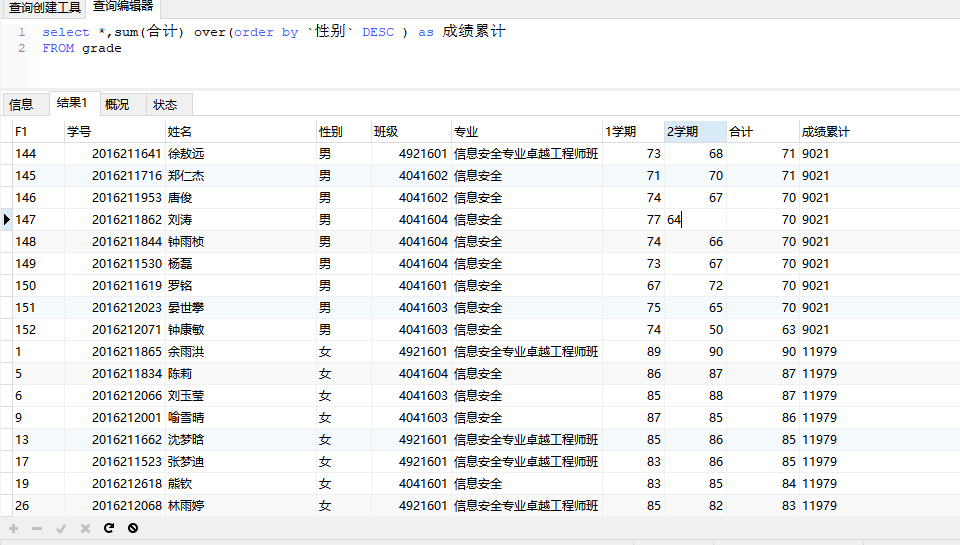This screenshot has height=545, width=960.
Task: Click the 合计 column header
Action: (x=762, y=132)
